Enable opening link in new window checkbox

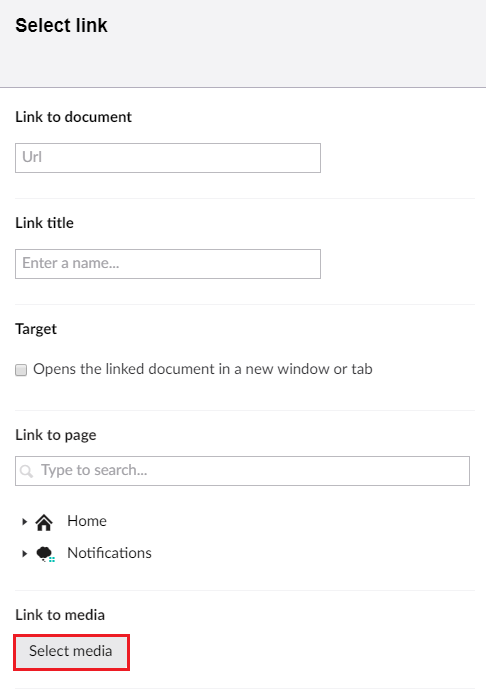click(21, 369)
